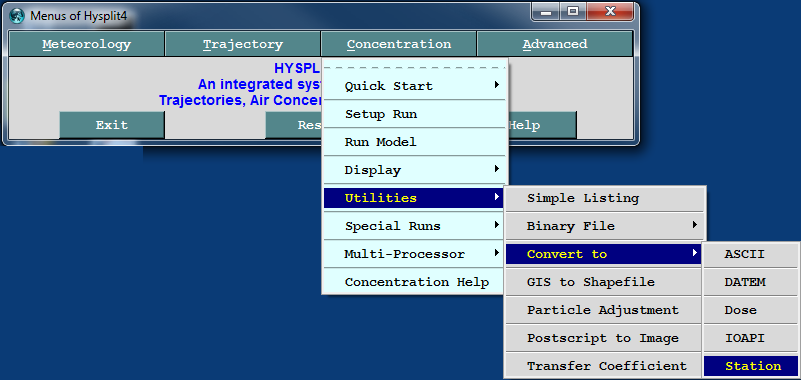The height and width of the screenshot is (380, 801).
Task: Choose Run Model menu entry
Action: (415, 142)
